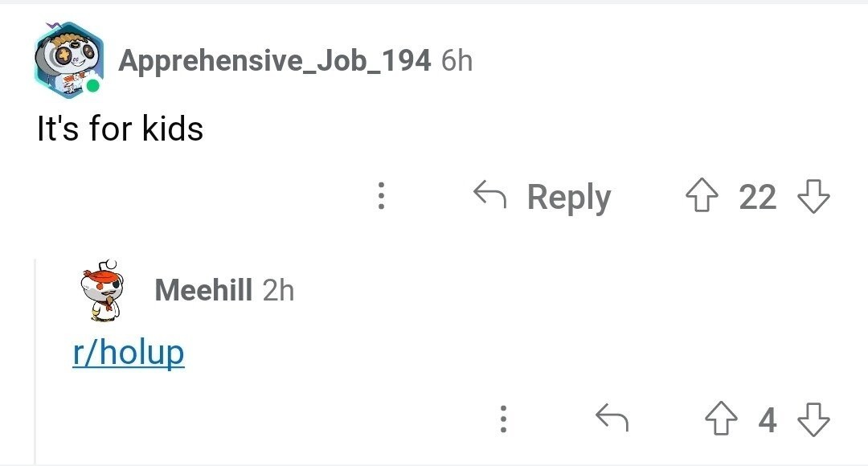This screenshot has height=466, width=868.
Task: Click the "It's for kids" comment text
Action: point(121,129)
